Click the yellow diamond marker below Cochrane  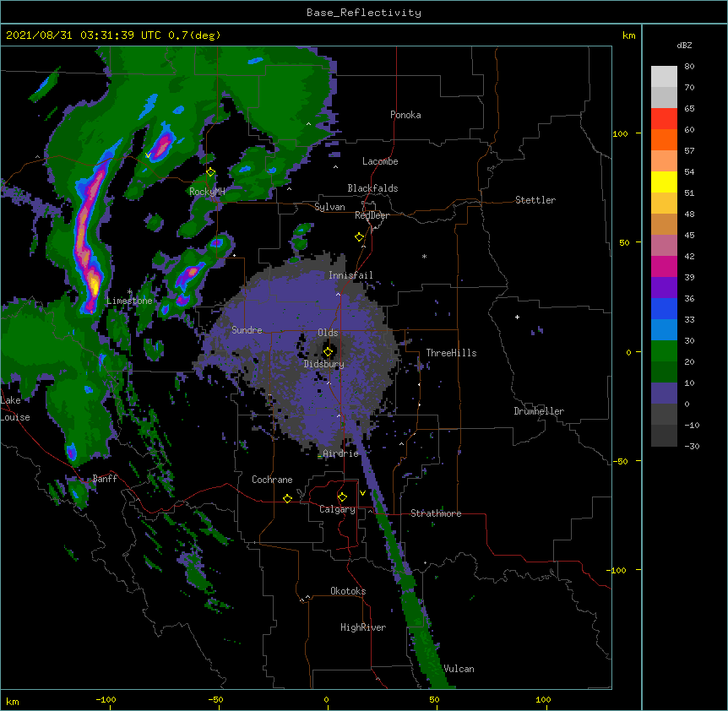click(x=287, y=498)
